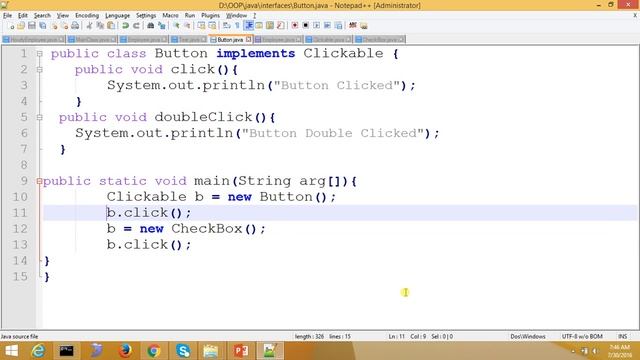
Task: Open the Edit menu
Action: (22, 16)
